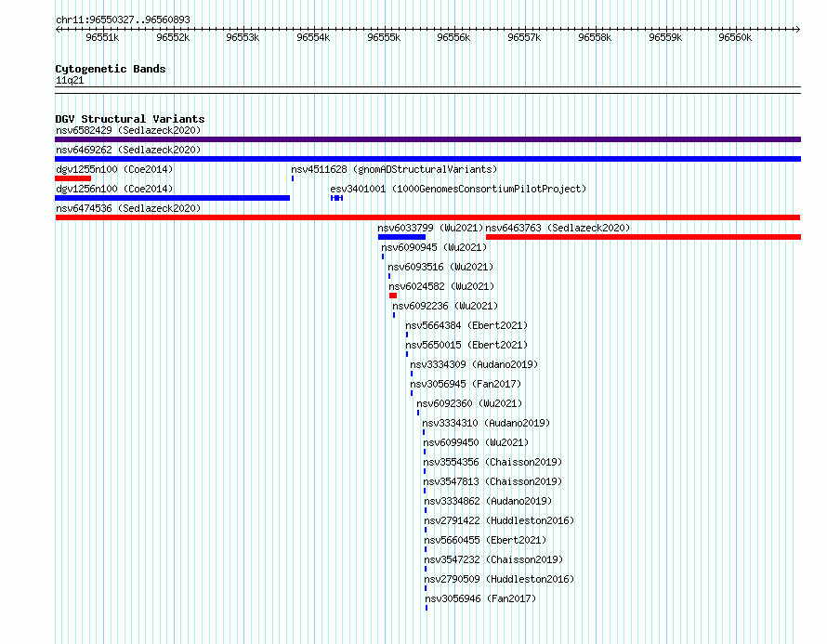
Task: Click the 96551k ruler tick label
Action: [102, 37]
